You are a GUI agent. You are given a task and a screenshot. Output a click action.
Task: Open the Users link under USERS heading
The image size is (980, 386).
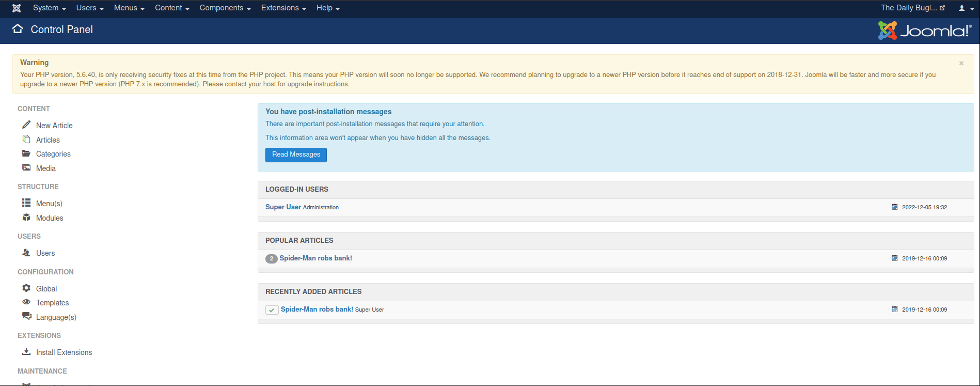coord(45,253)
